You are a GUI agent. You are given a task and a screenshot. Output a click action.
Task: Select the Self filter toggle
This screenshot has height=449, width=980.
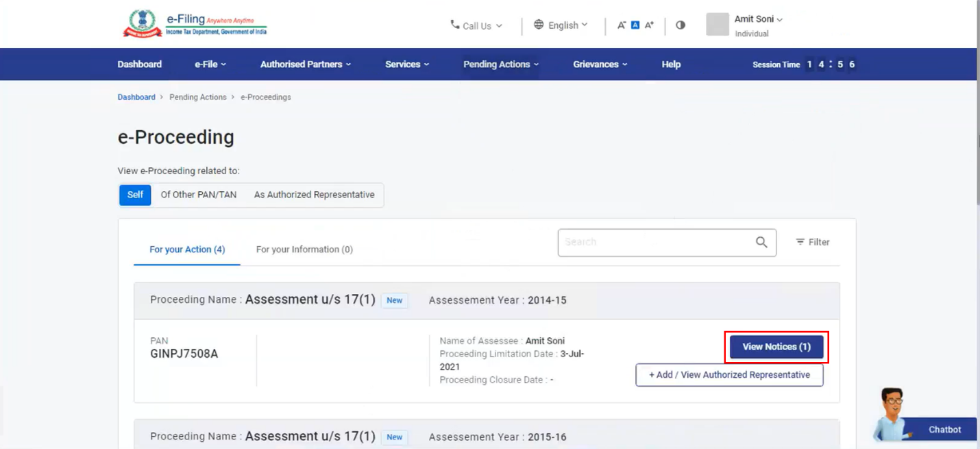(x=134, y=195)
